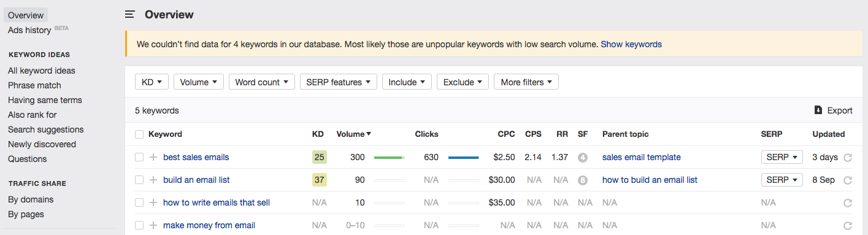Image resolution: width=868 pixels, height=235 pixels.
Task: Select Overview in the sidebar
Action: click(25, 15)
